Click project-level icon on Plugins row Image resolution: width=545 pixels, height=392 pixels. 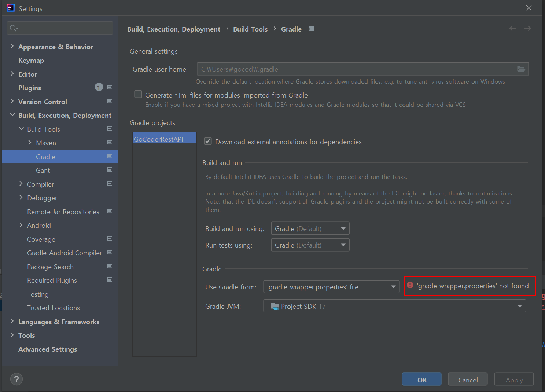tap(110, 87)
